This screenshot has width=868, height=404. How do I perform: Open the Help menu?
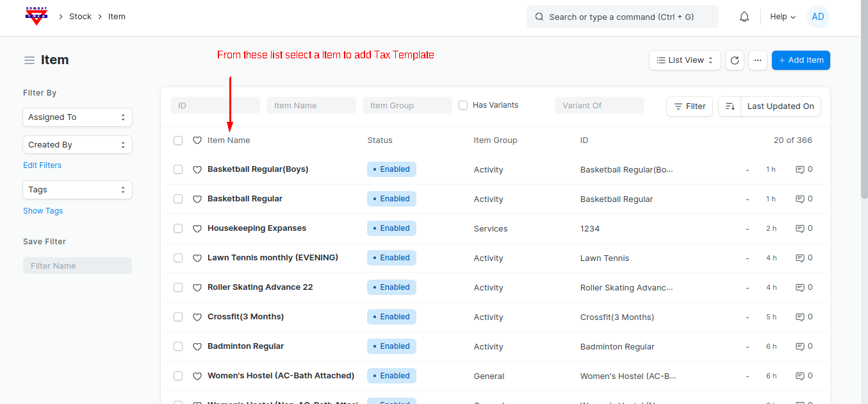[x=782, y=17]
